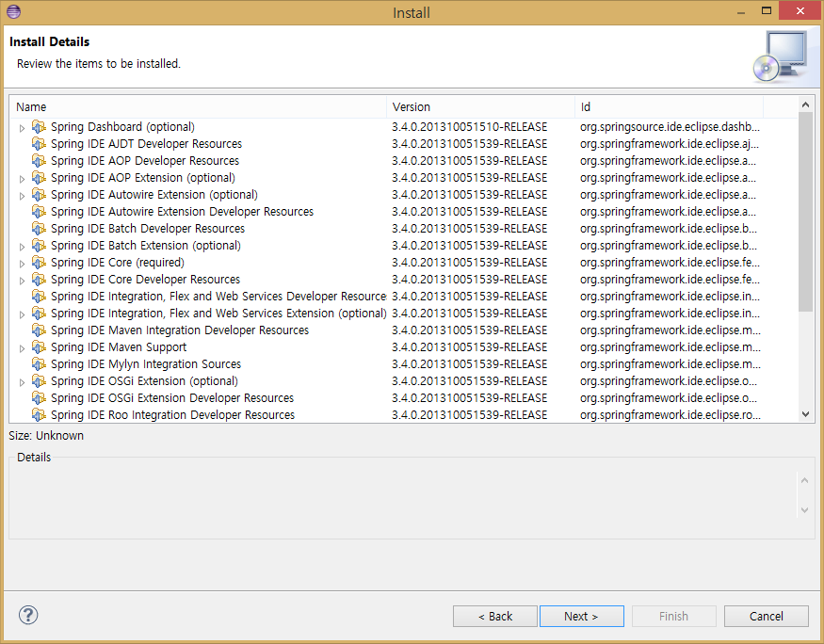The image size is (824, 644).
Task: Expand the Spring IDE Maven Support node
Action: (22, 347)
